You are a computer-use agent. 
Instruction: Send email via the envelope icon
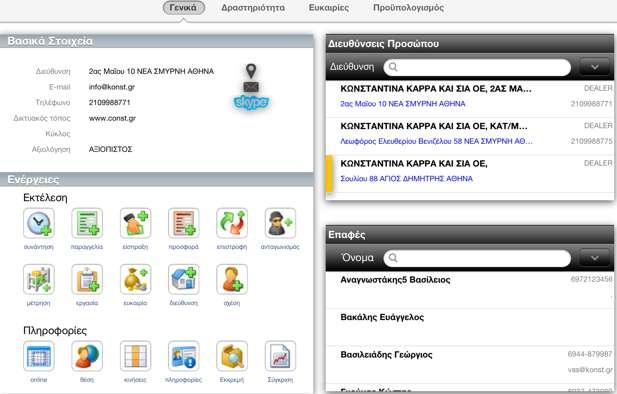pos(251,87)
